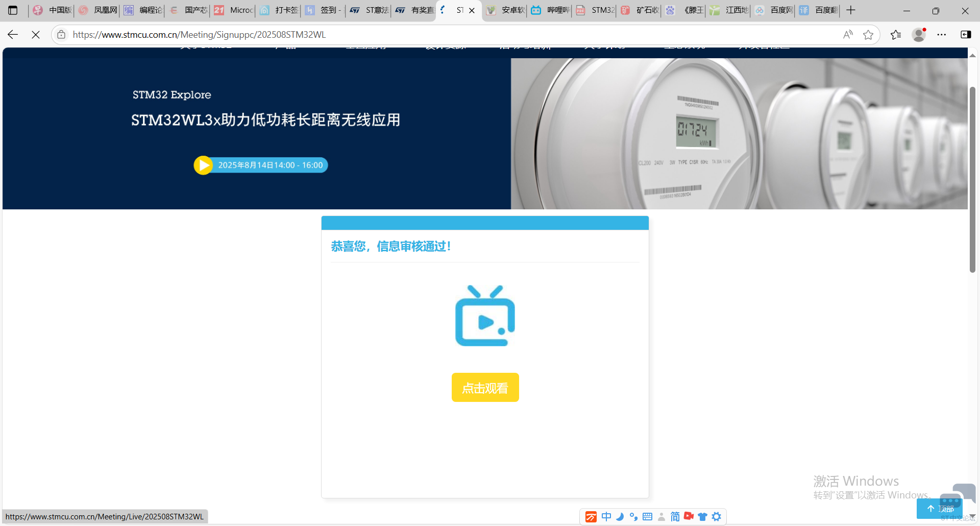The image size is (980, 526).
Task: Toggle the browser sidebar icon
Action: [966, 35]
